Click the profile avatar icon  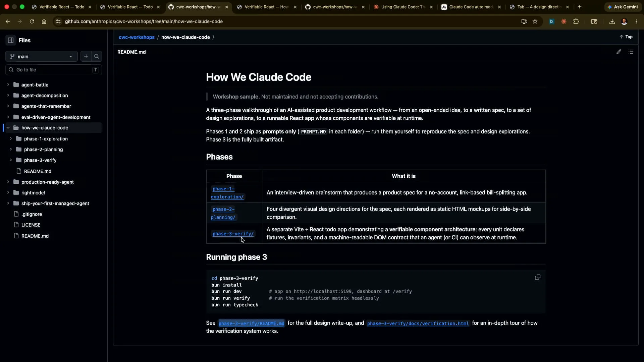coord(624,21)
